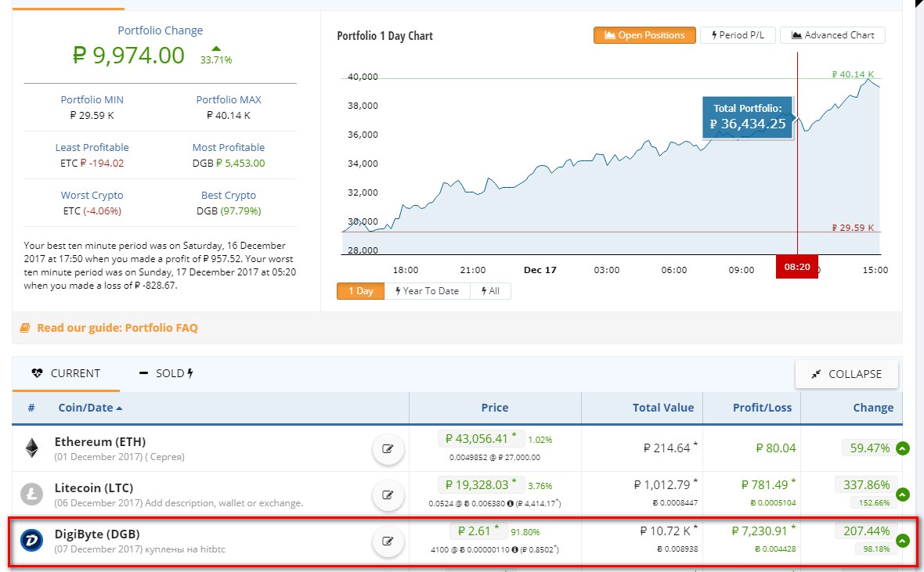This screenshot has width=924, height=572.
Task: Click the Litecoin (LTC) coin name
Action: pos(94,487)
